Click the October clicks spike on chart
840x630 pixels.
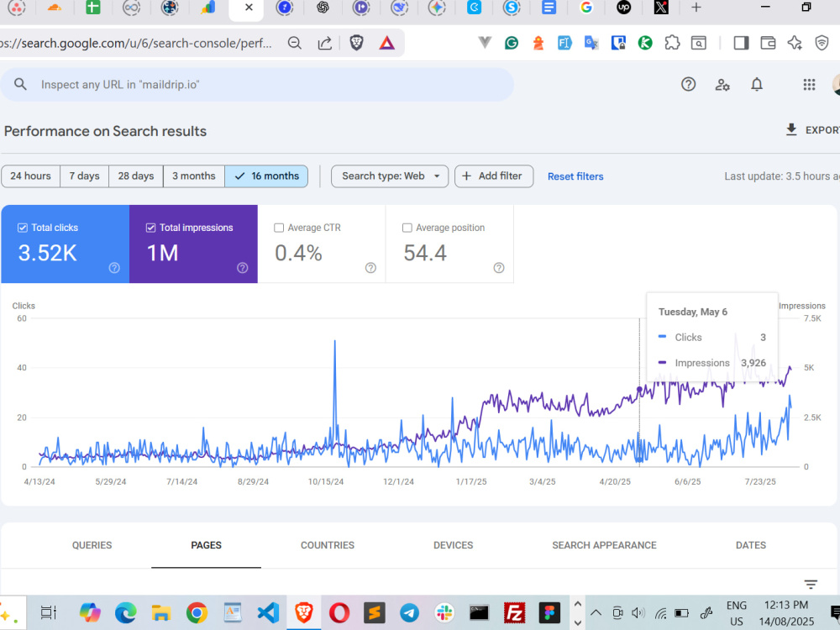pyautogui.click(x=335, y=341)
